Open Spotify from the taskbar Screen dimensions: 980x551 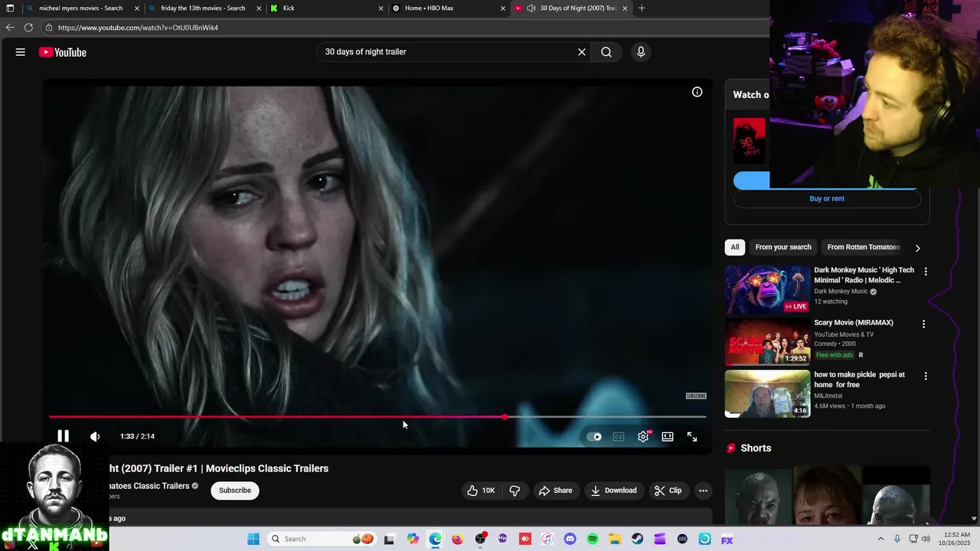pyautogui.click(x=593, y=539)
